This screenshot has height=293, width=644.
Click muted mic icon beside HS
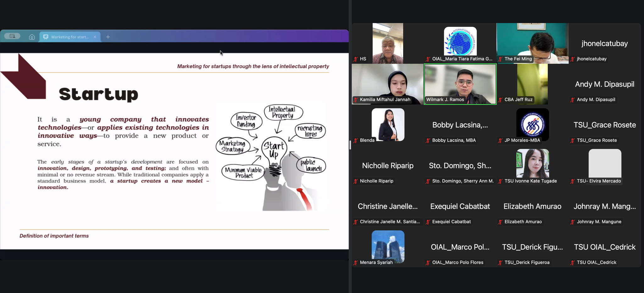pyautogui.click(x=356, y=59)
